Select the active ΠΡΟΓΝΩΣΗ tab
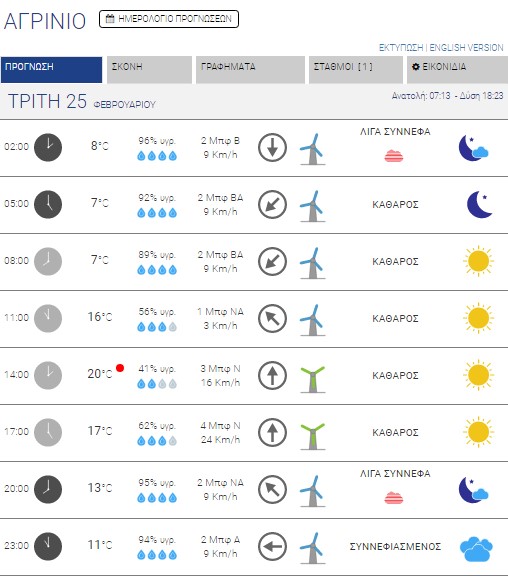 [51, 70]
